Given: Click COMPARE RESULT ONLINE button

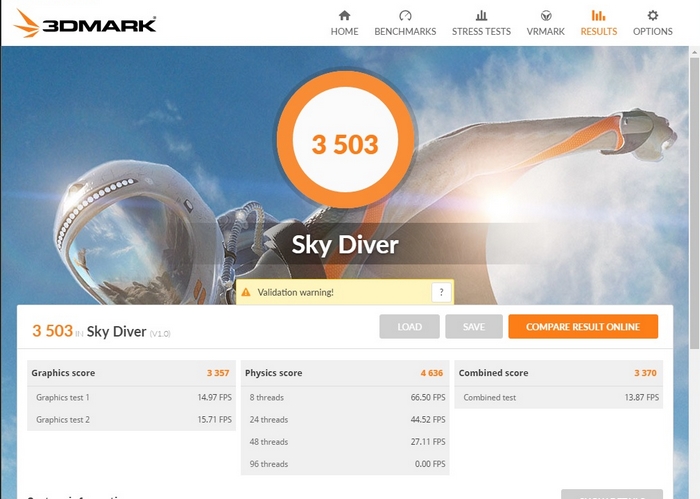Looking at the screenshot, I should (x=583, y=327).
